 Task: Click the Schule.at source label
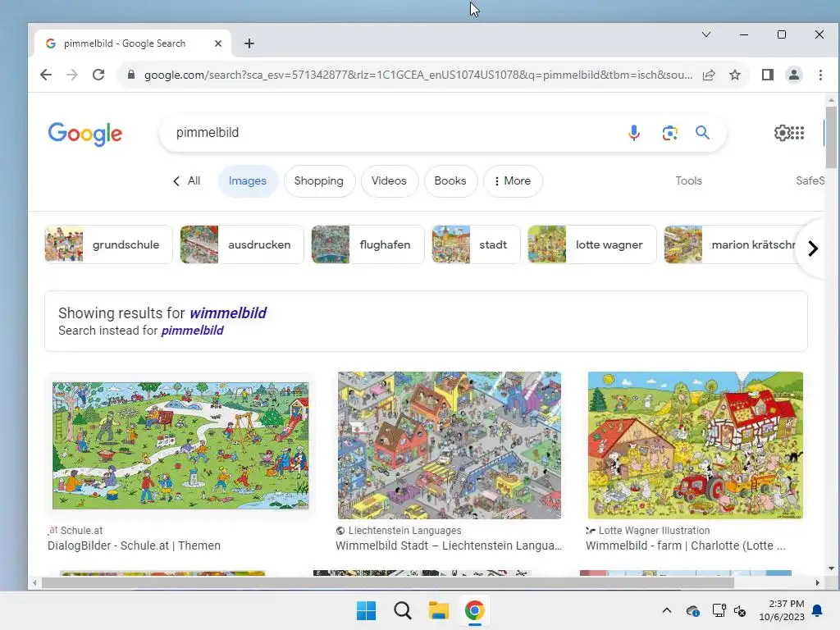pos(81,531)
